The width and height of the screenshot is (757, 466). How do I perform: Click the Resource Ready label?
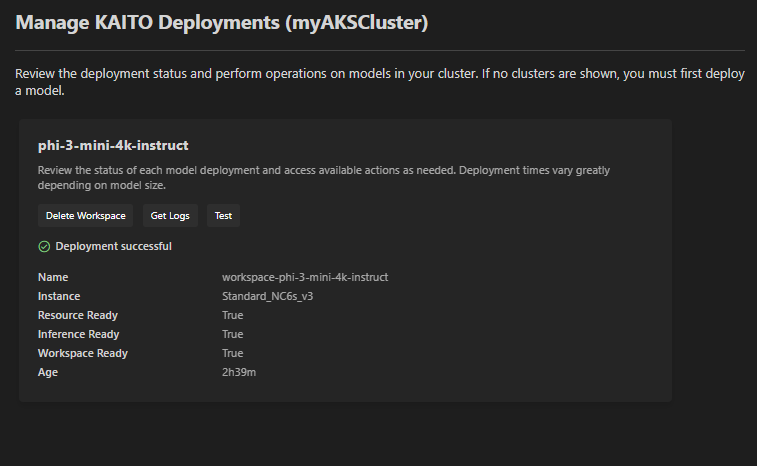point(78,315)
